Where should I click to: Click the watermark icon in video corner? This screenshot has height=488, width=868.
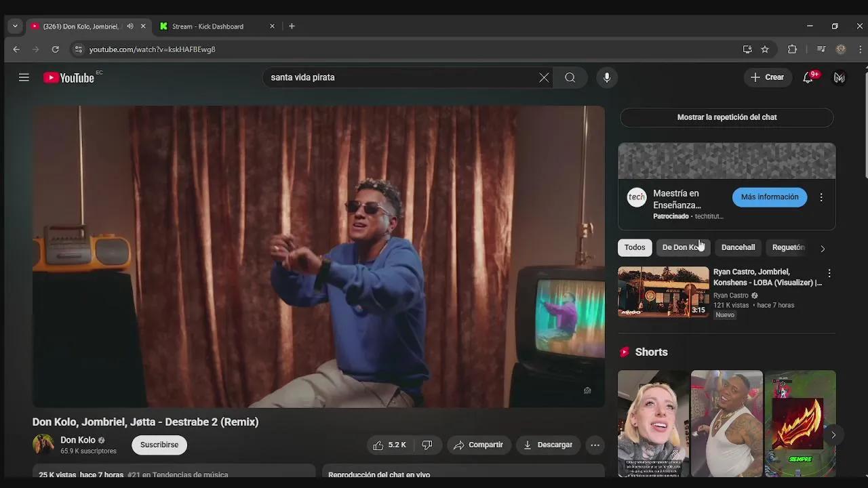pyautogui.click(x=587, y=390)
